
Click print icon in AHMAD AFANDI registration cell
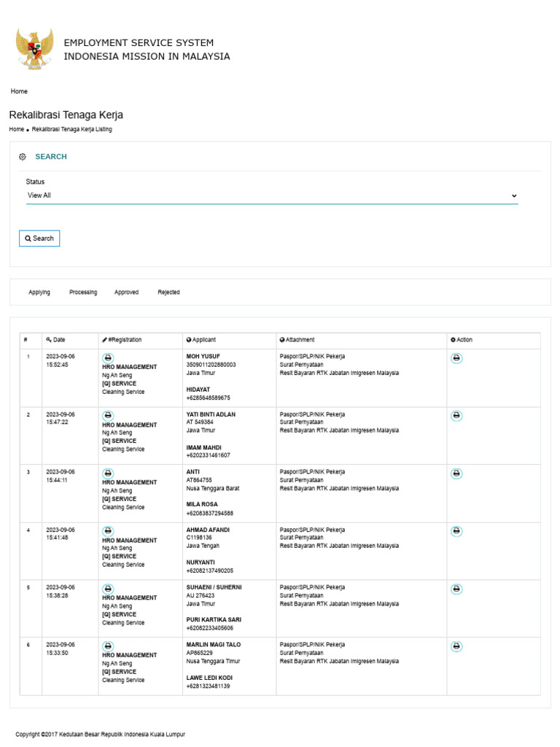108,531
